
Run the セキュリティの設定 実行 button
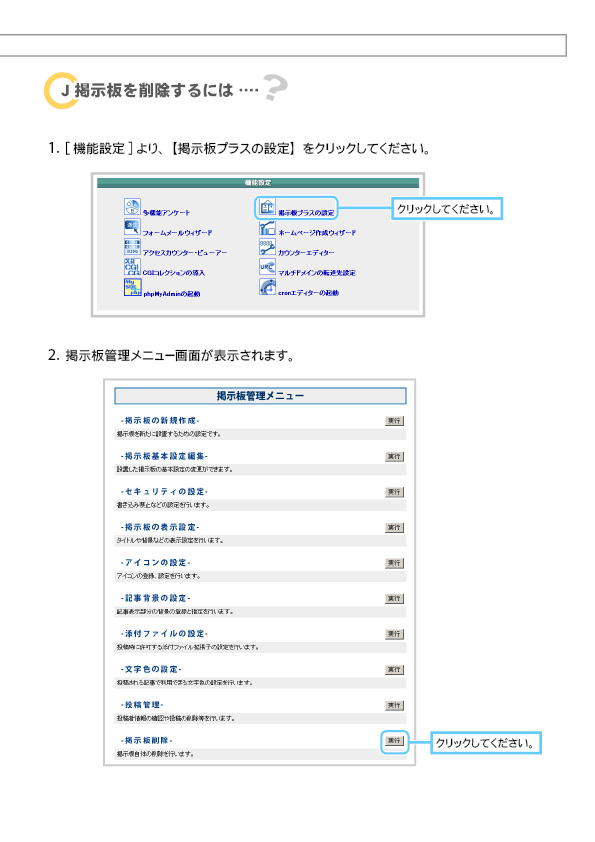pyautogui.click(x=394, y=492)
